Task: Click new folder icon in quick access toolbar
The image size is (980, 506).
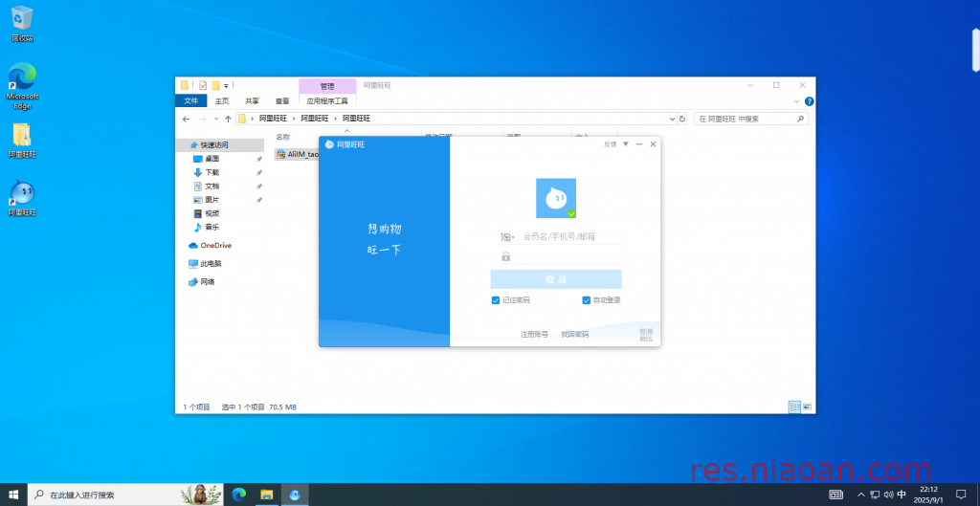Action: pyautogui.click(x=215, y=85)
